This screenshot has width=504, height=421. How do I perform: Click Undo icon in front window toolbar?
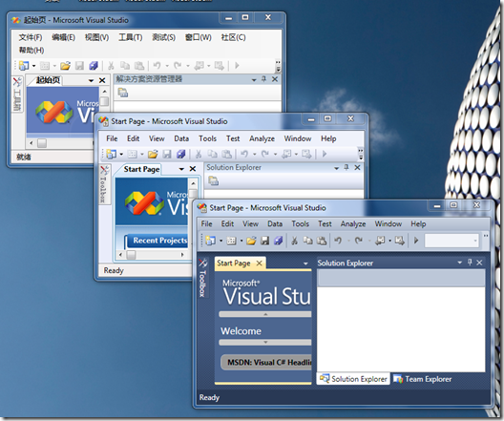pos(338,241)
